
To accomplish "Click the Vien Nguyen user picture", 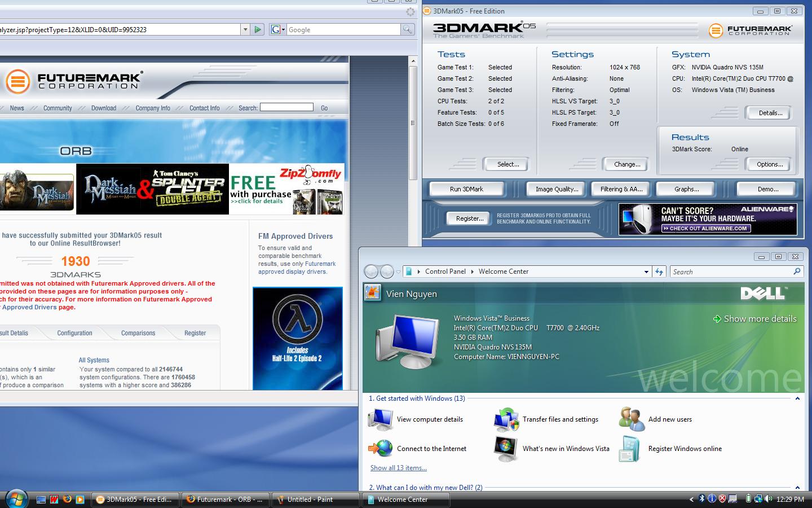I will coord(372,293).
